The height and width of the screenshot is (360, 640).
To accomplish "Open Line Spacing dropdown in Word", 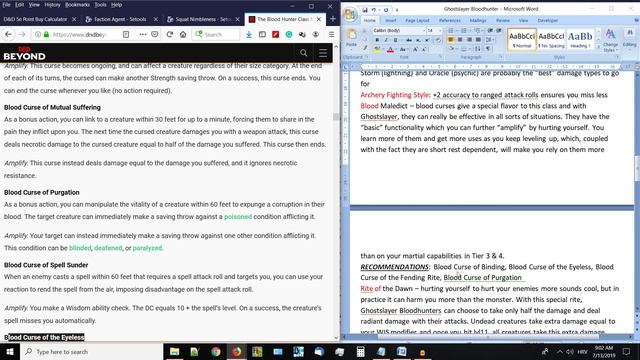I will point(490,40).
